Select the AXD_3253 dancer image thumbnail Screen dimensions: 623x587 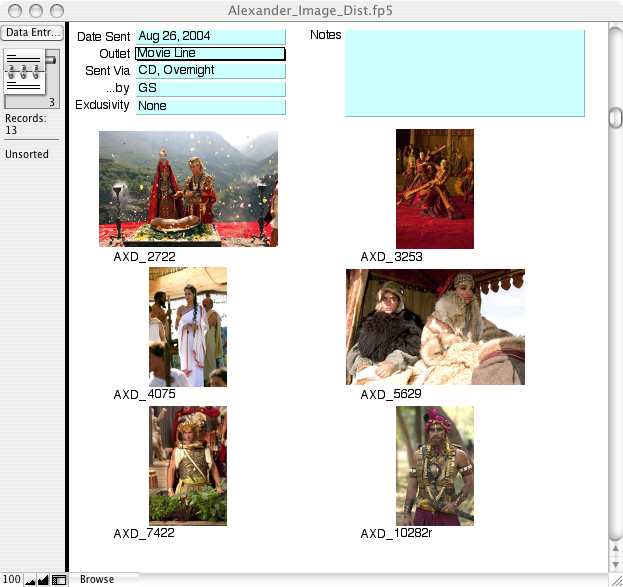[434, 188]
